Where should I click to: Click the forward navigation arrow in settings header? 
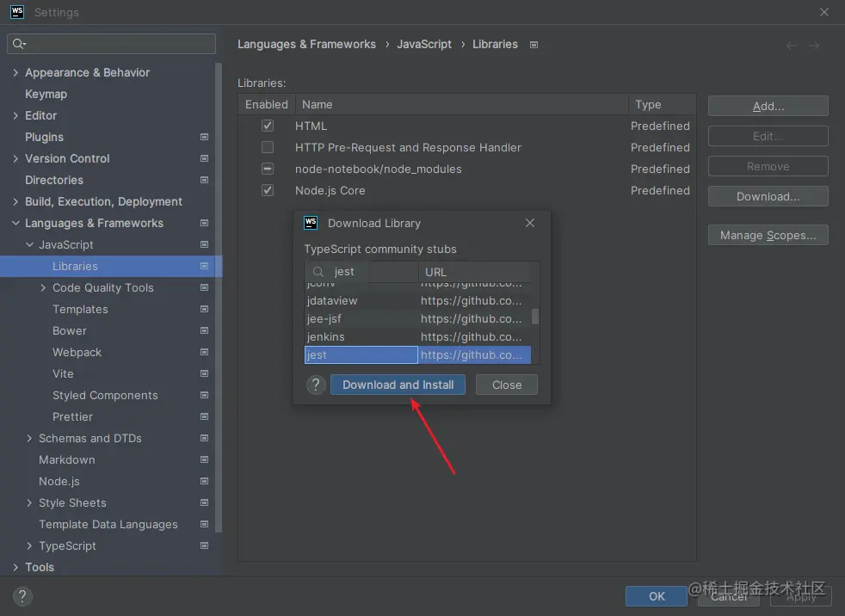pyautogui.click(x=814, y=46)
